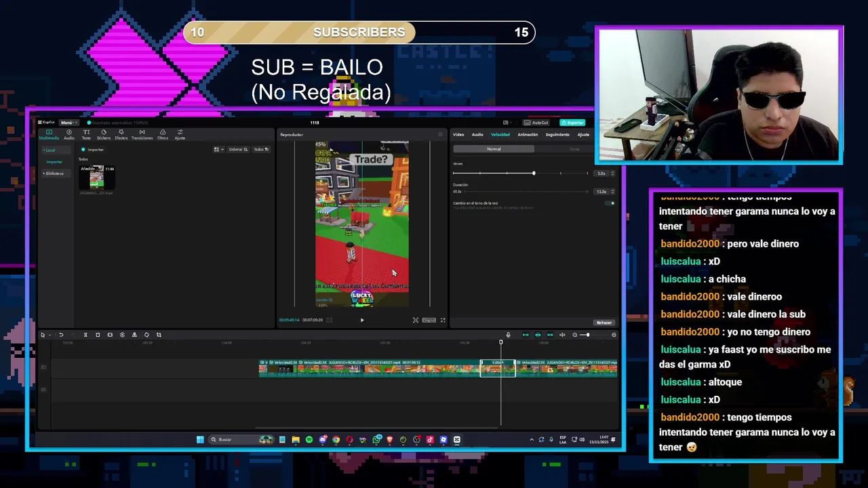Open the Multimedia panel in CapCut
The height and width of the screenshot is (488, 868).
coord(49,134)
